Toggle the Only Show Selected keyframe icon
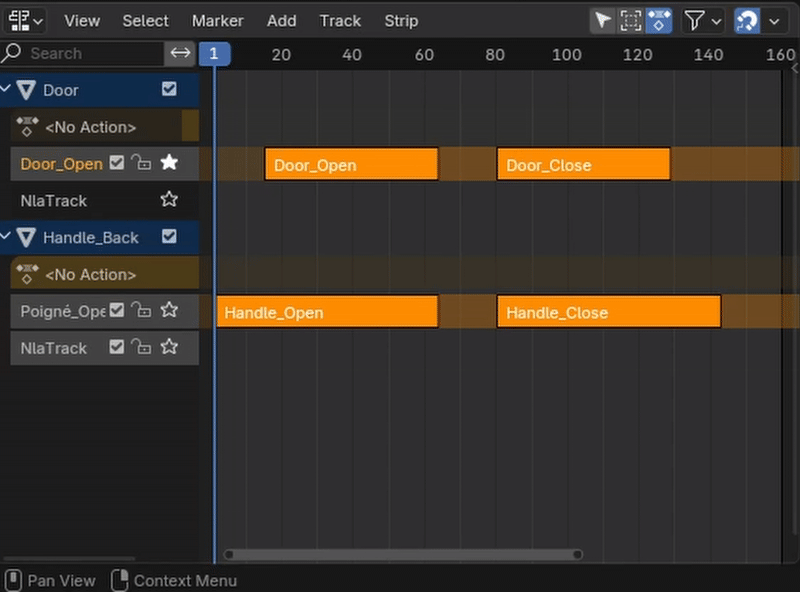This screenshot has width=800, height=592. pos(658,20)
